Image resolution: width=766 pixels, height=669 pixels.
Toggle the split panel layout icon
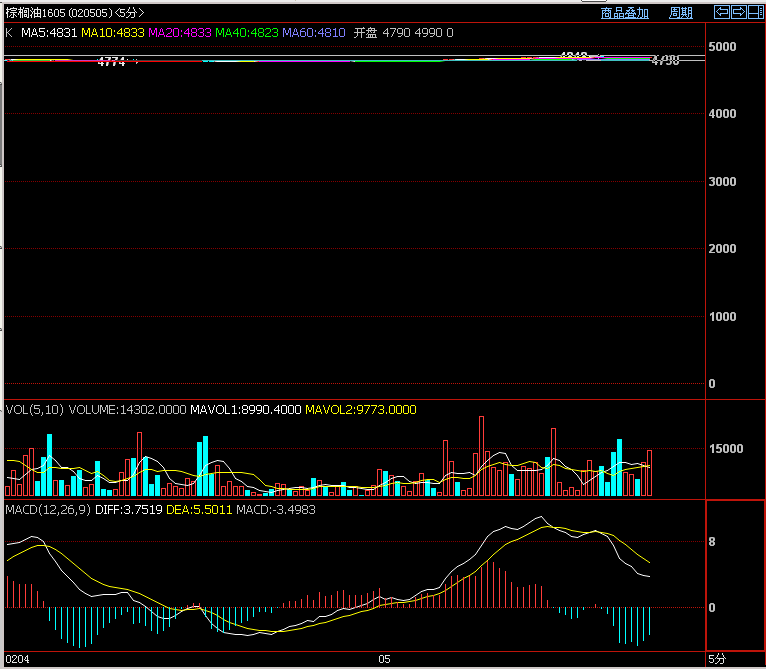point(755,12)
